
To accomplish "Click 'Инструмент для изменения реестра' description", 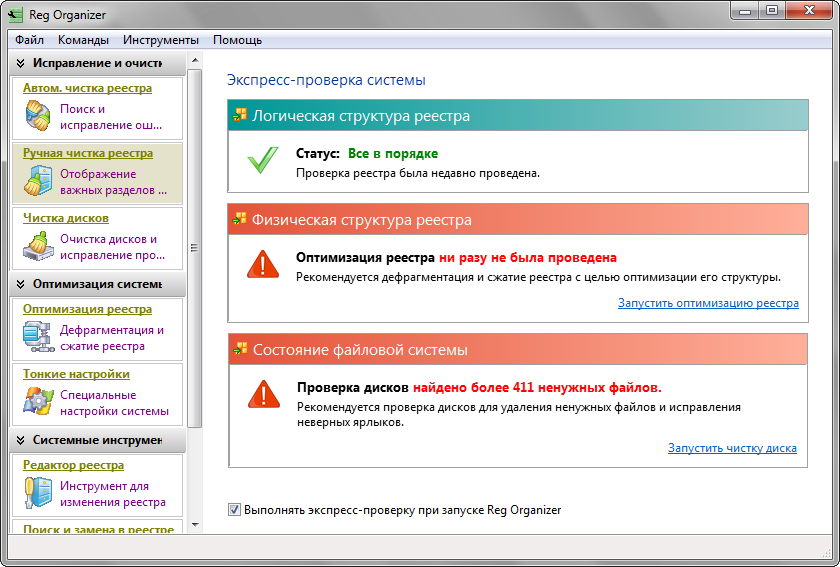I will pyautogui.click(x=113, y=494).
